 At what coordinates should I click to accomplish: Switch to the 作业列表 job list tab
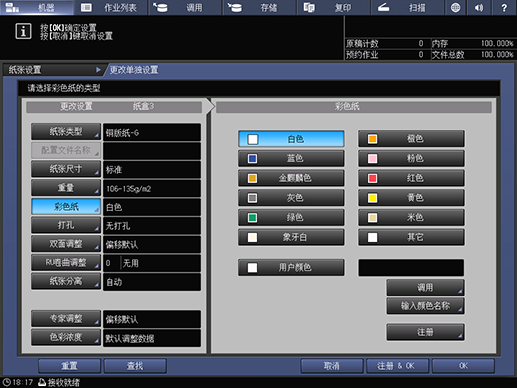(x=111, y=7)
